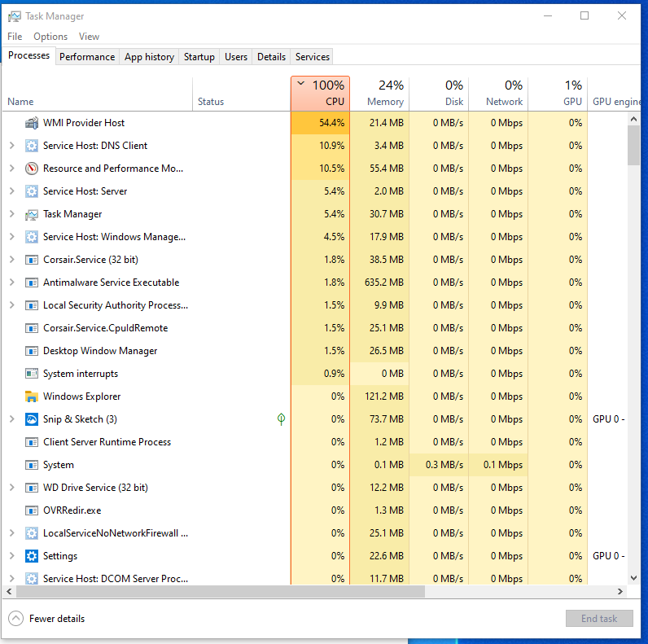The height and width of the screenshot is (644, 648).
Task: Click the Local Security Authority Process icon
Action: (32, 305)
